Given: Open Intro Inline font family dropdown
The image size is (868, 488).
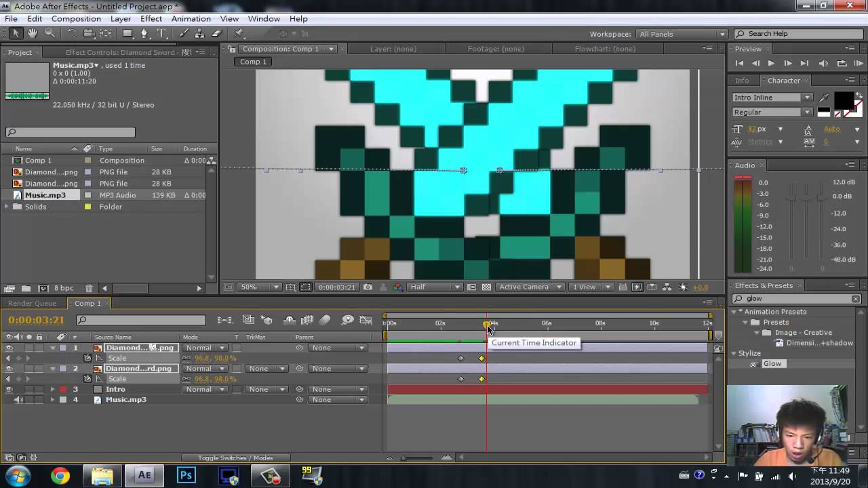Looking at the screenshot, I should (772, 98).
